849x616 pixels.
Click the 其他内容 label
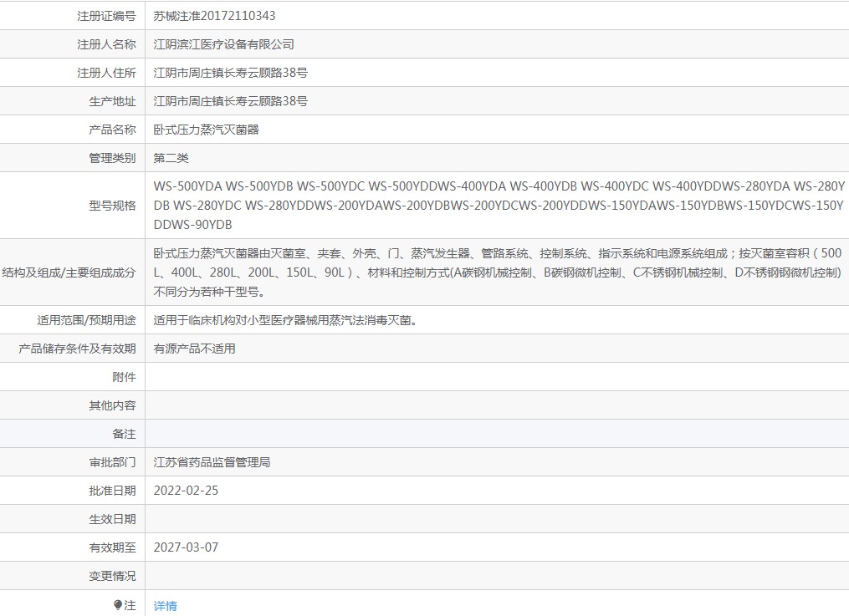(x=113, y=405)
